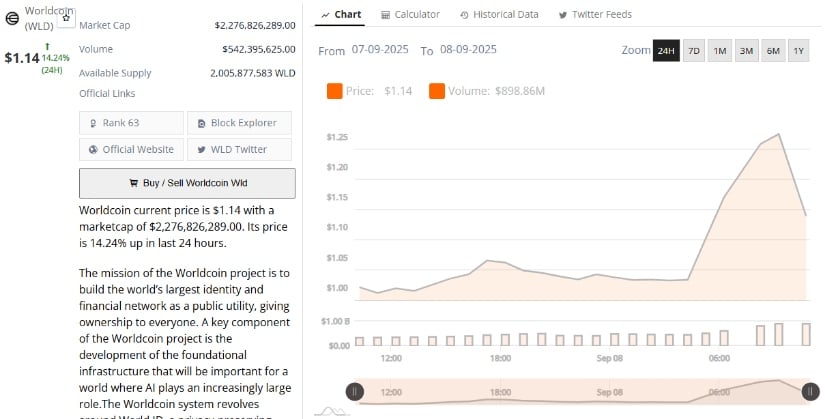Star Worldcoin as a favorite
825x419 pixels.
point(66,18)
